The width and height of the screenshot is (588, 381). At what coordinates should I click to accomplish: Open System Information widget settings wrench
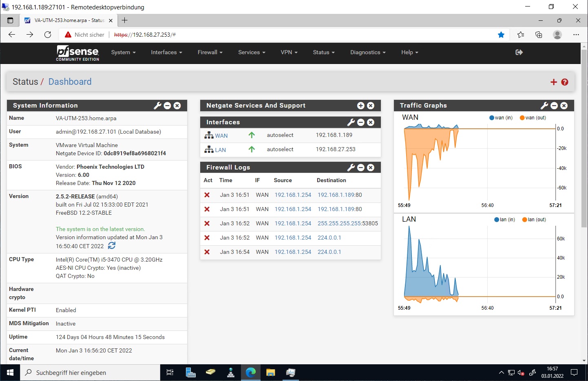[157, 106]
